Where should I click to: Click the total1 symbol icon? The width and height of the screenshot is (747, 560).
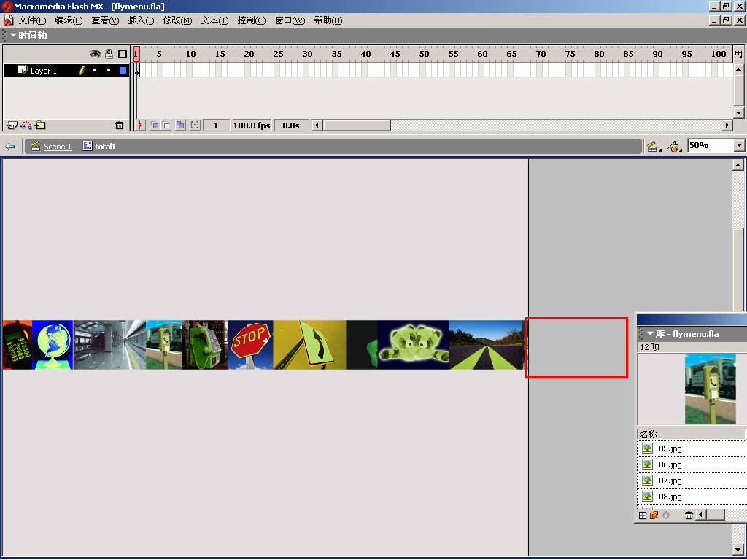(x=88, y=146)
